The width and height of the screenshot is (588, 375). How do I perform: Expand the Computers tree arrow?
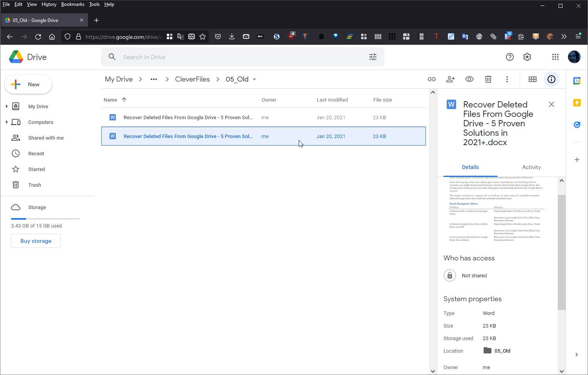[x=6, y=122]
